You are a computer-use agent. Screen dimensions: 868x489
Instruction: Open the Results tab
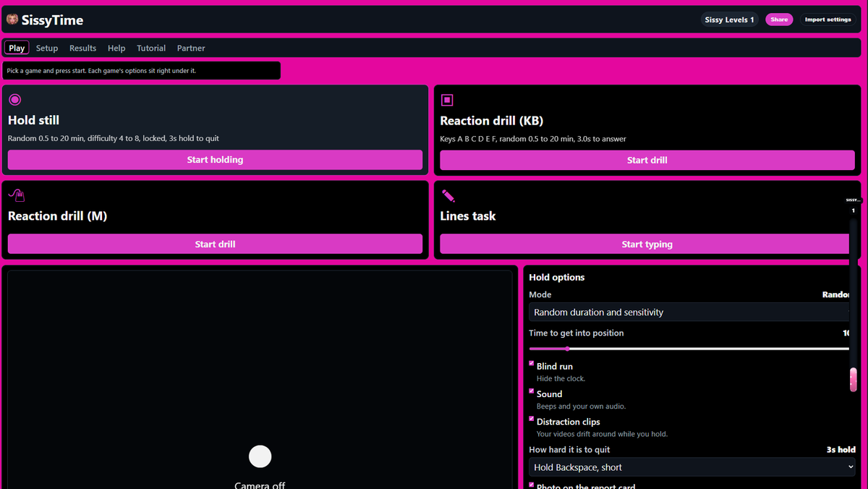click(x=82, y=48)
